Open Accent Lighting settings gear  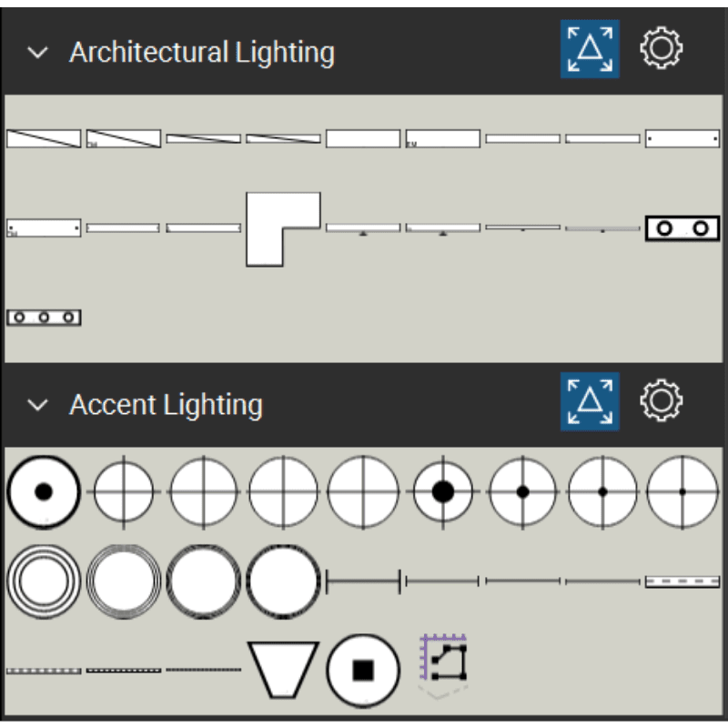(662, 400)
